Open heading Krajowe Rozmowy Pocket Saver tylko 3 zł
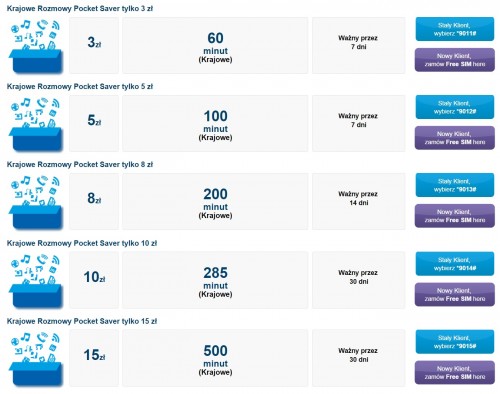Image resolution: width=500 pixels, height=394 pixels. pyautogui.click(x=80, y=9)
